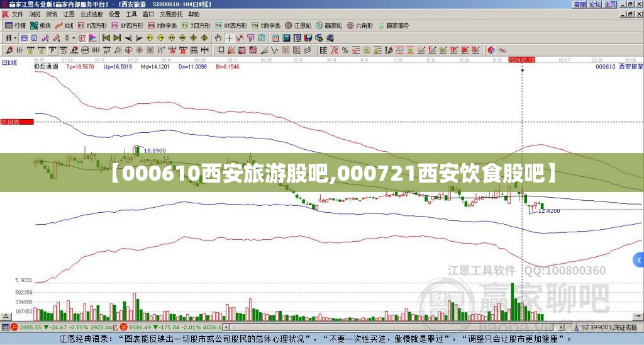Click the up triangle button at volume pane
Image resolution: width=644 pixels, height=345 pixels.
tap(6, 317)
